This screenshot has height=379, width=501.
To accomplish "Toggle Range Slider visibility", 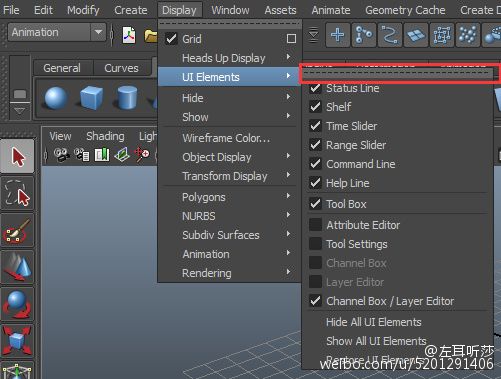I will click(315, 145).
